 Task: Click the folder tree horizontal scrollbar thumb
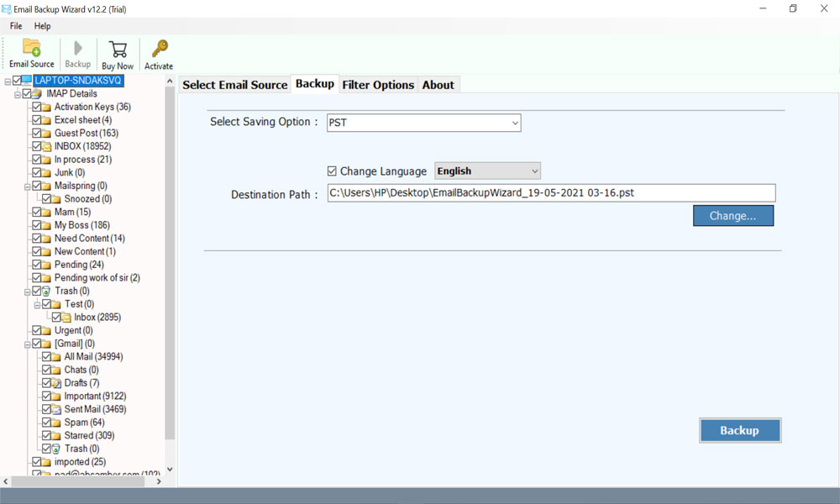[78, 481]
